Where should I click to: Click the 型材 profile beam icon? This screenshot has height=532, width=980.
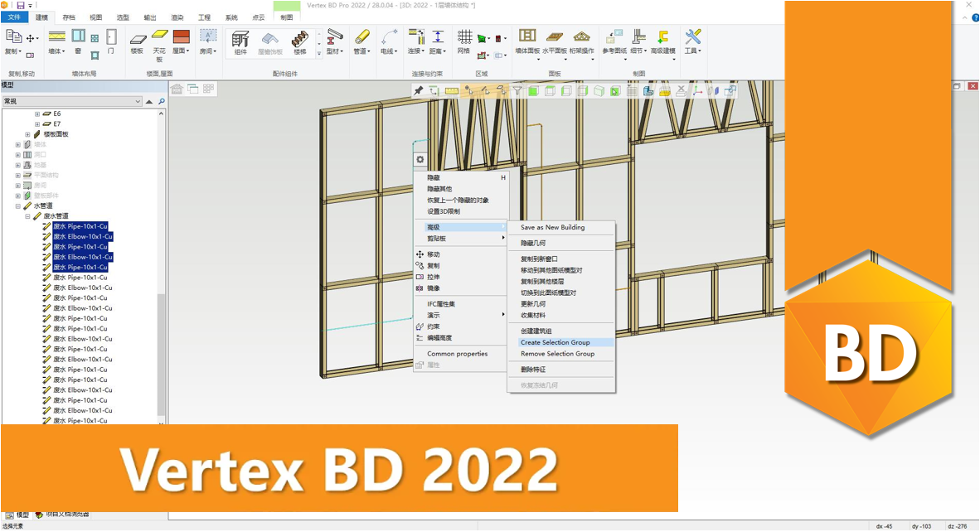pyautogui.click(x=336, y=36)
